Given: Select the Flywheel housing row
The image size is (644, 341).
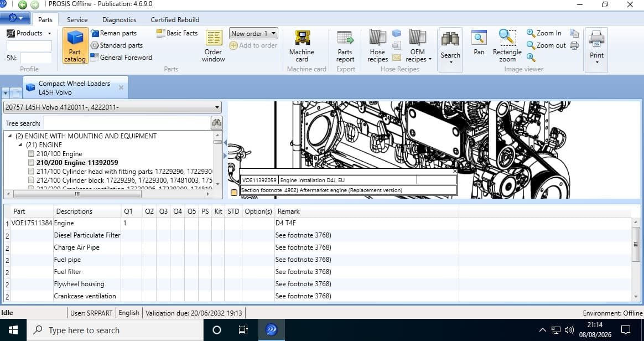Looking at the screenshot, I should click(318, 284).
